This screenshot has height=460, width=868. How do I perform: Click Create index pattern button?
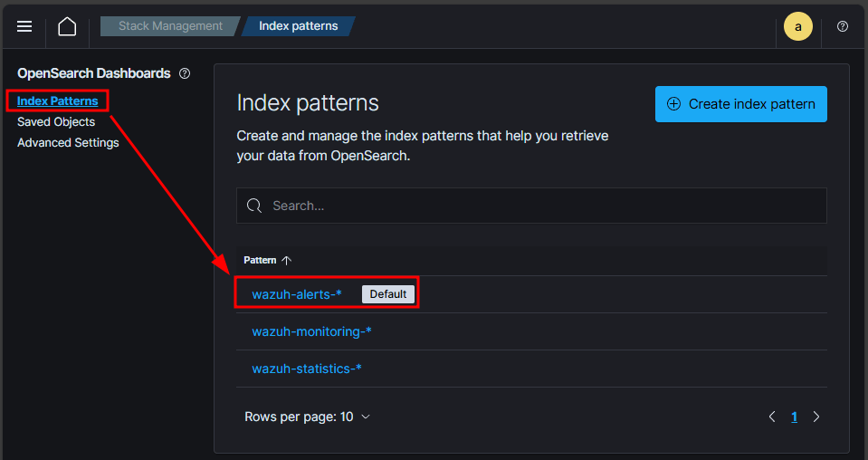pyautogui.click(x=740, y=104)
